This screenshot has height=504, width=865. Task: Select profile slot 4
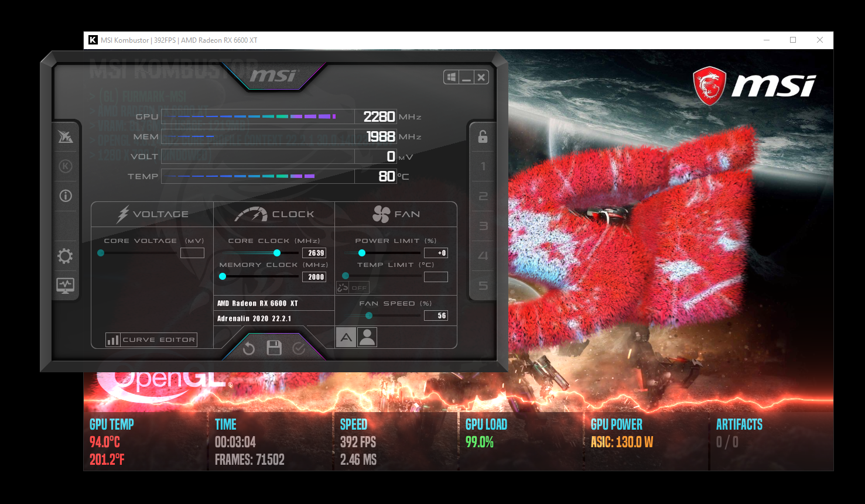(483, 256)
